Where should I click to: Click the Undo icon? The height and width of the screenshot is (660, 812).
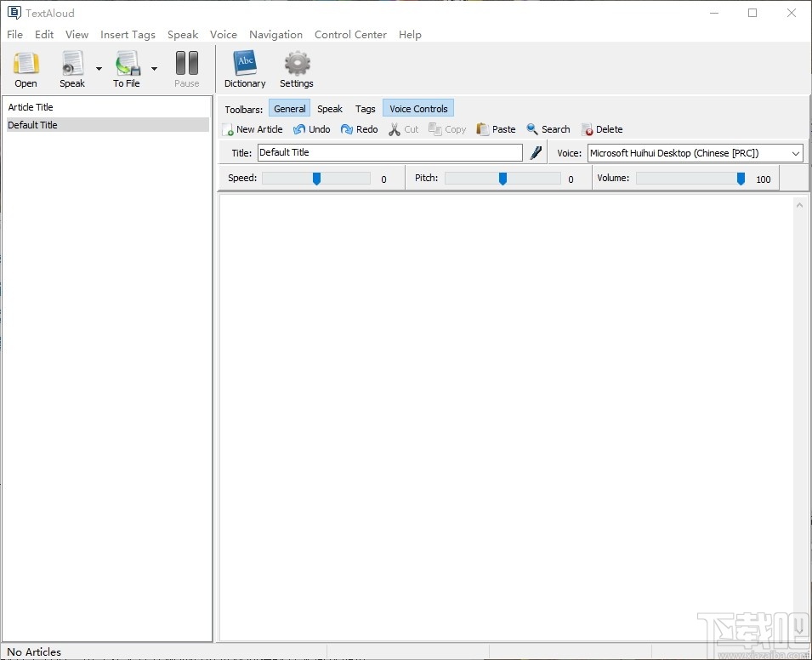click(311, 128)
